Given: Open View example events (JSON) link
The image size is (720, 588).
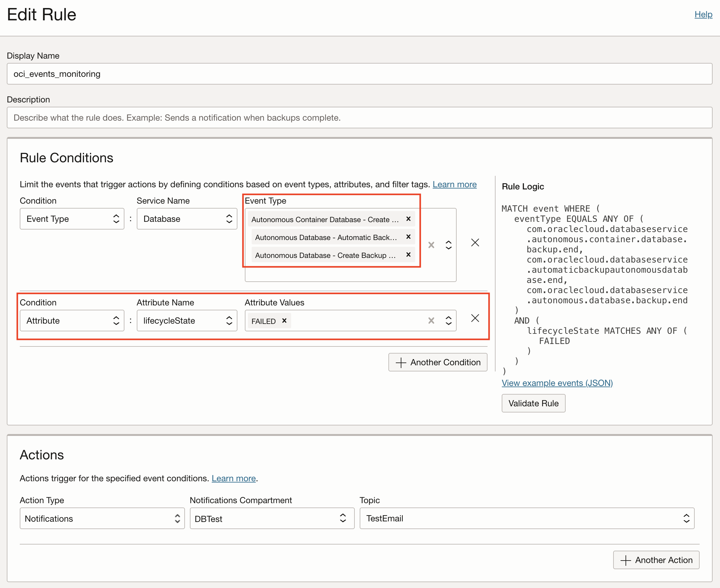Looking at the screenshot, I should [557, 383].
